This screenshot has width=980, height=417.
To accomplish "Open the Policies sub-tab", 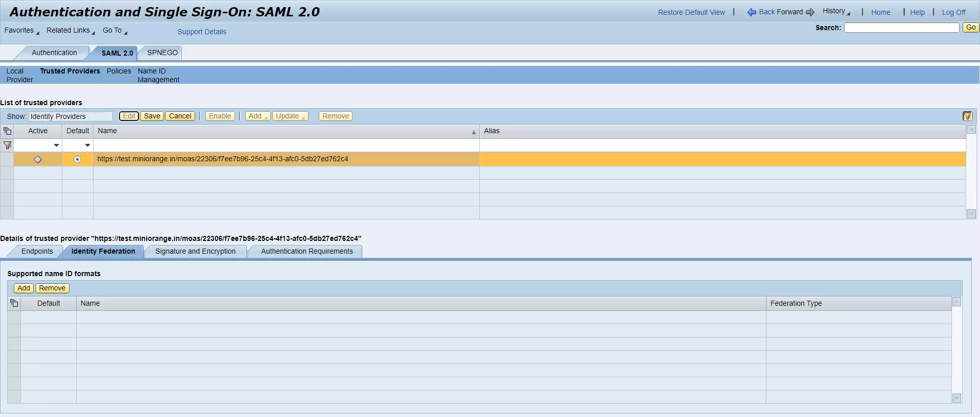I will pos(119,71).
